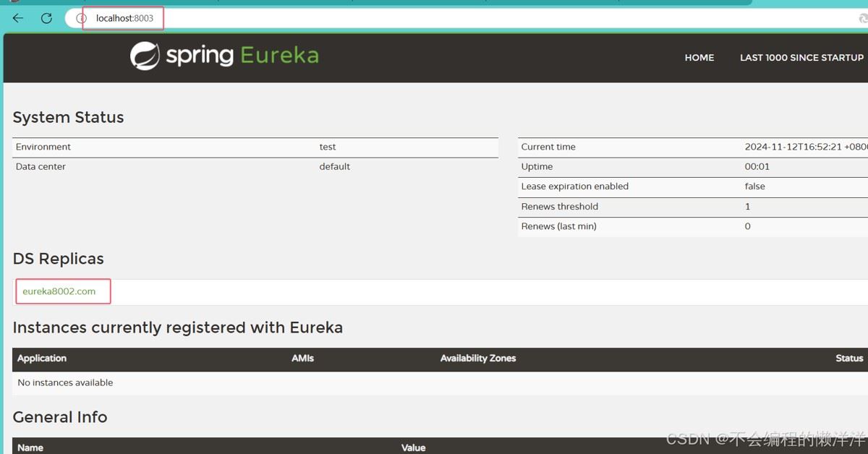Select the Renews (last min) label
This screenshot has height=454, width=868.
558,226
